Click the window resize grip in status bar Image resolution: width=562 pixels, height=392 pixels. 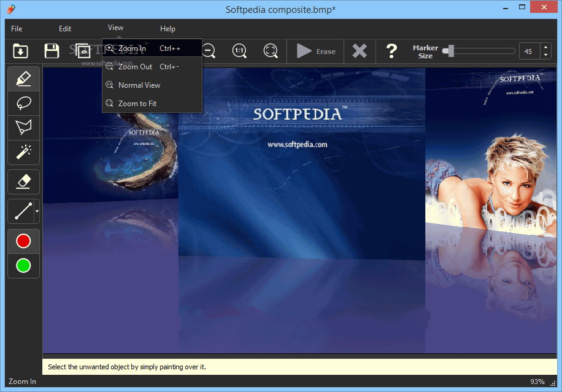553,383
